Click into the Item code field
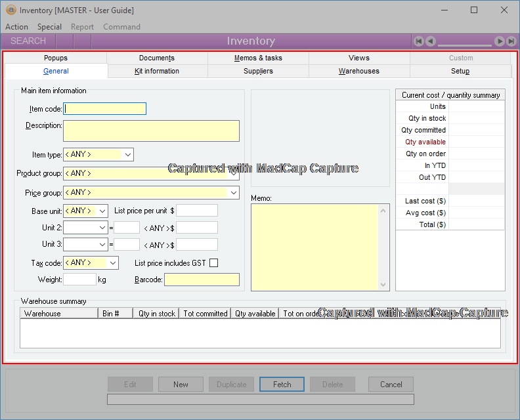 coord(105,109)
